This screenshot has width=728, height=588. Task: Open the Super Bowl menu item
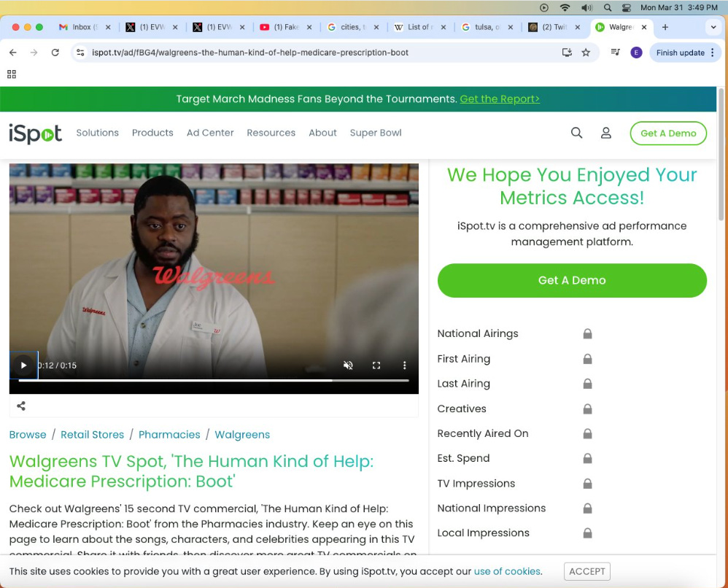coord(376,133)
